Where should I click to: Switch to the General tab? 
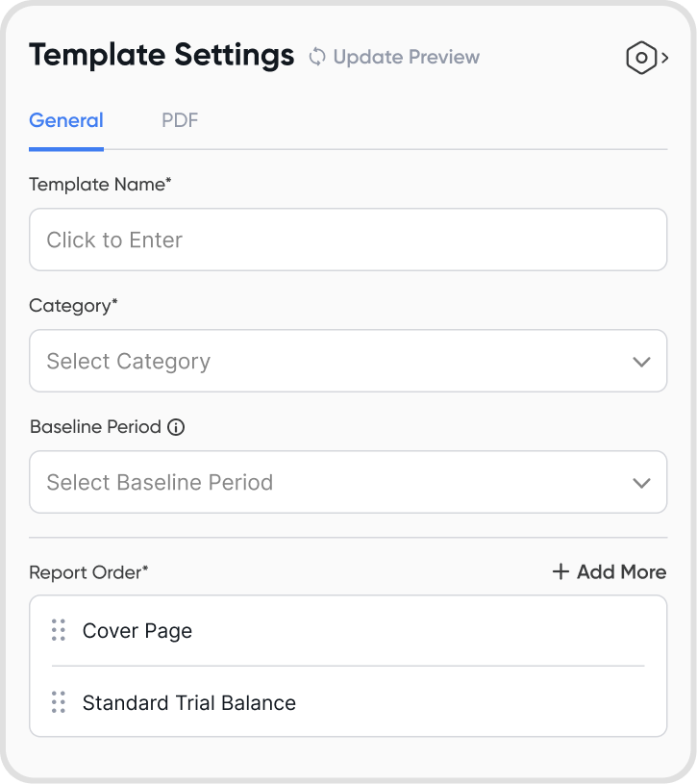click(x=66, y=120)
